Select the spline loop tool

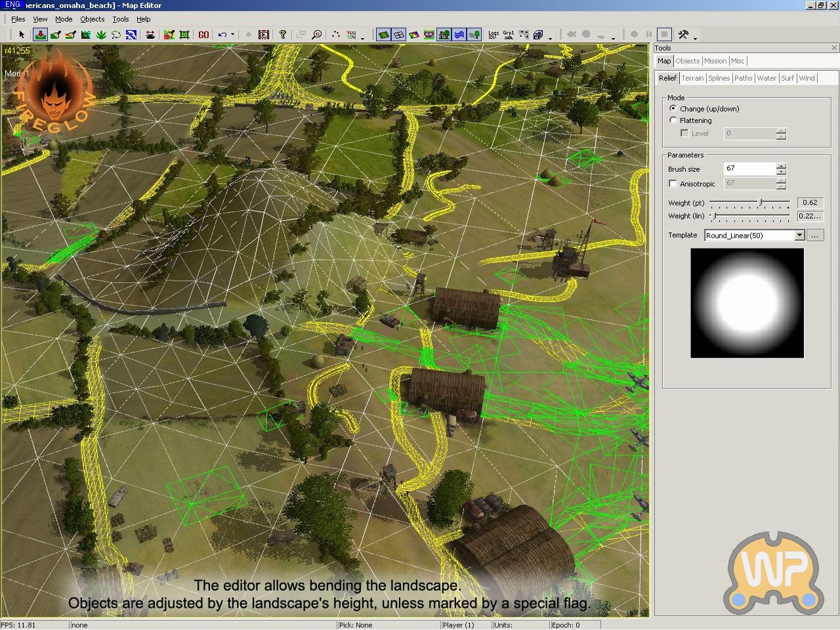point(116,34)
